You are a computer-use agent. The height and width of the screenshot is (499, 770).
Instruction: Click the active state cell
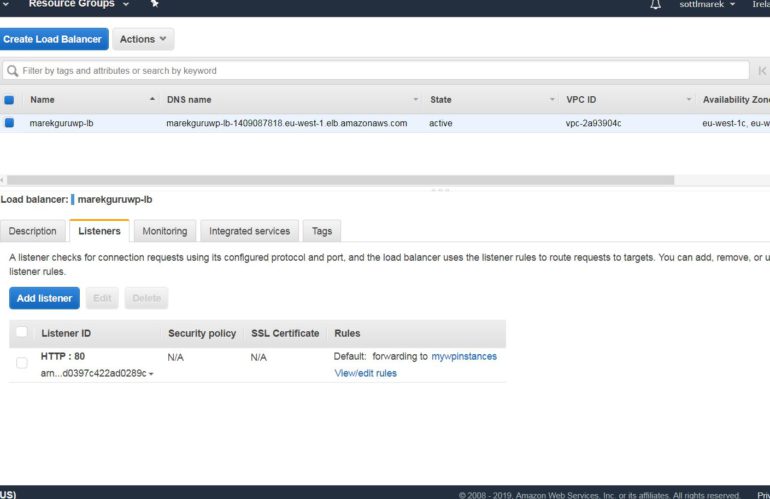(x=440, y=123)
